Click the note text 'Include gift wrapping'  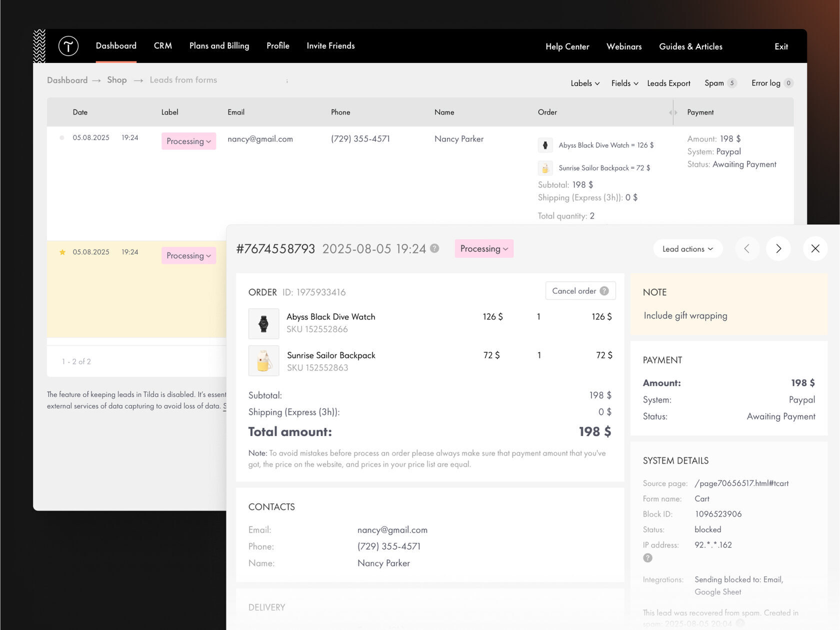(x=685, y=316)
